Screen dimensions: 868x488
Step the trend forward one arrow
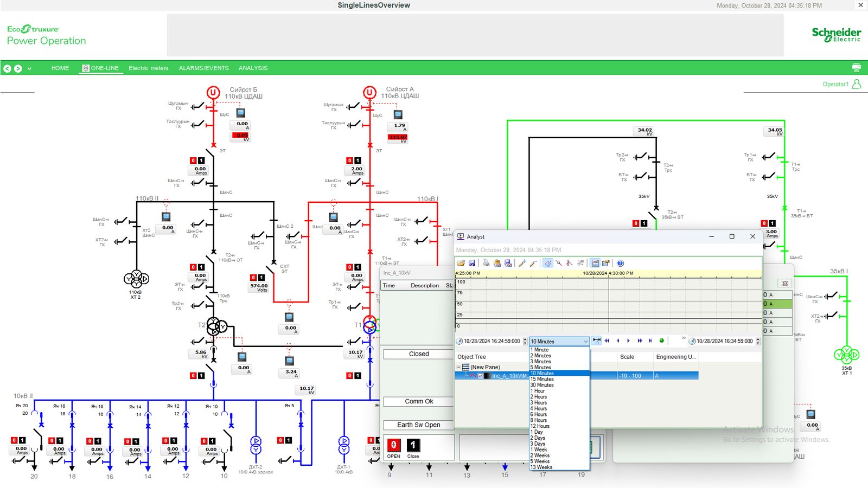629,341
